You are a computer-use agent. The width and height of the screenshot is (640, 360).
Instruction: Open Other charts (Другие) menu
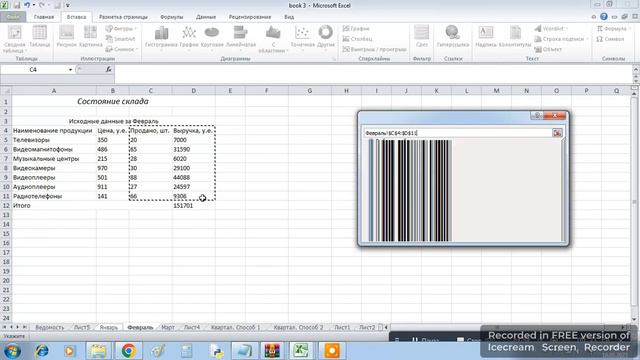[326, 37]
